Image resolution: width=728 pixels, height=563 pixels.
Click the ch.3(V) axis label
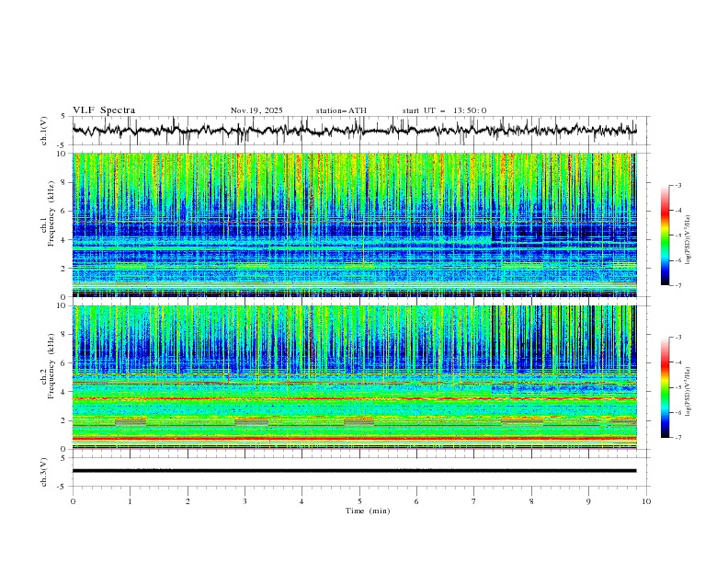pos(45,470)
